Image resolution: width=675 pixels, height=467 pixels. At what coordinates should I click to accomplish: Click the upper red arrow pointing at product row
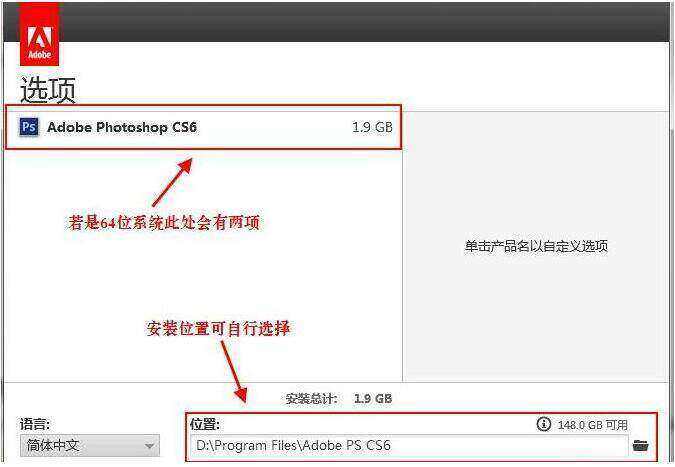click(173, 182)
